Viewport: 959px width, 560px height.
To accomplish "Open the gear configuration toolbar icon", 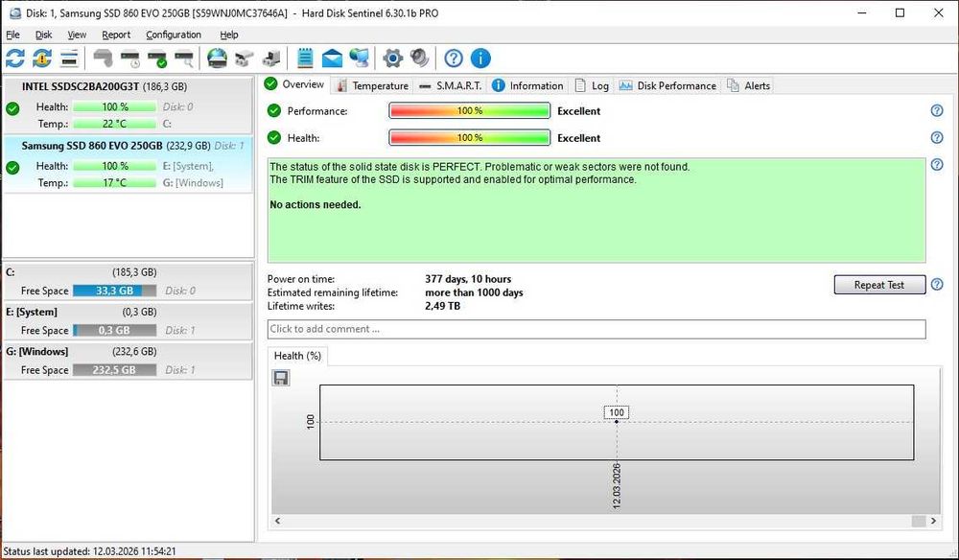I will [392, 58].
